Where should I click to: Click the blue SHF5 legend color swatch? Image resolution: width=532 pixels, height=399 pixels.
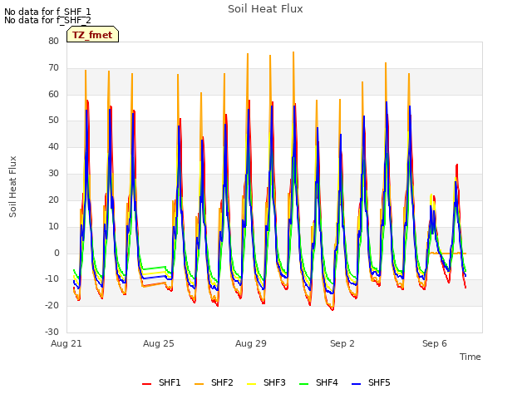coord(357,384)
